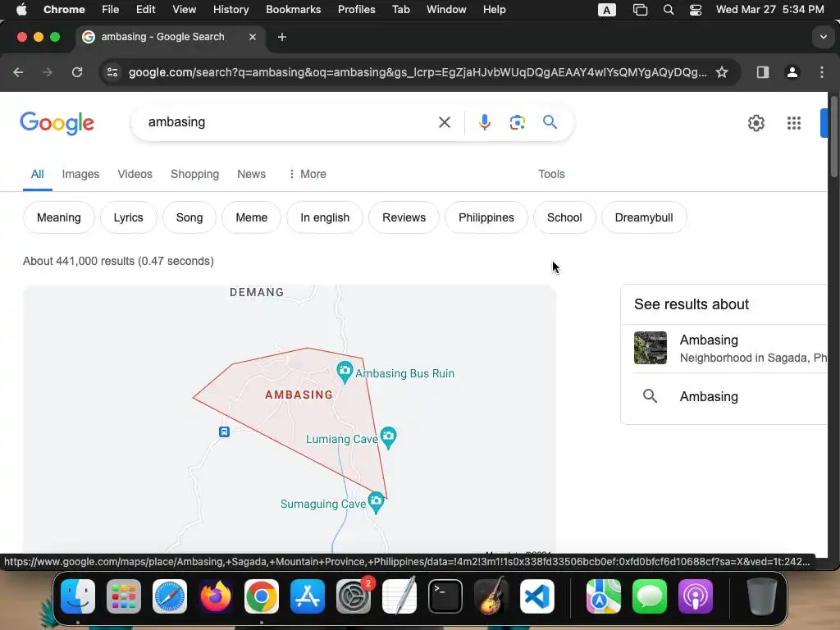The width and height of the screenshot is (840, 630).
Task: Click the search input field containing ambasing
Action: point(290,122)
